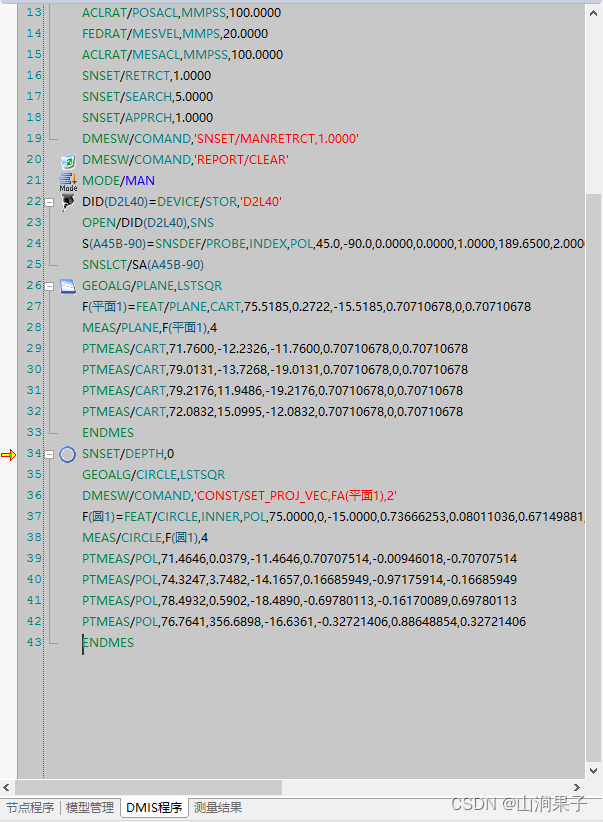Click line GEOALG/CIRCLE,LSTSQR
603x822 pixels.
[x=154, y=474]
